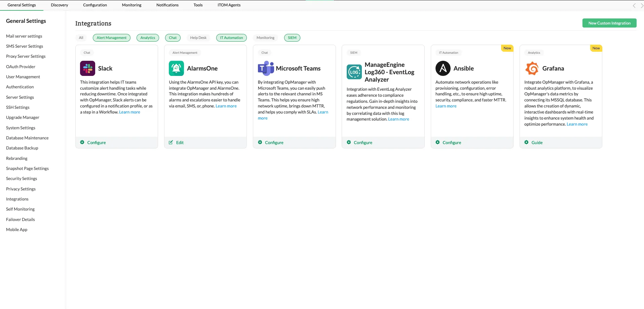Screen dimensions: 644x309
Task: Toggle the Chat filter chip
Action: [x=173, y=38]
